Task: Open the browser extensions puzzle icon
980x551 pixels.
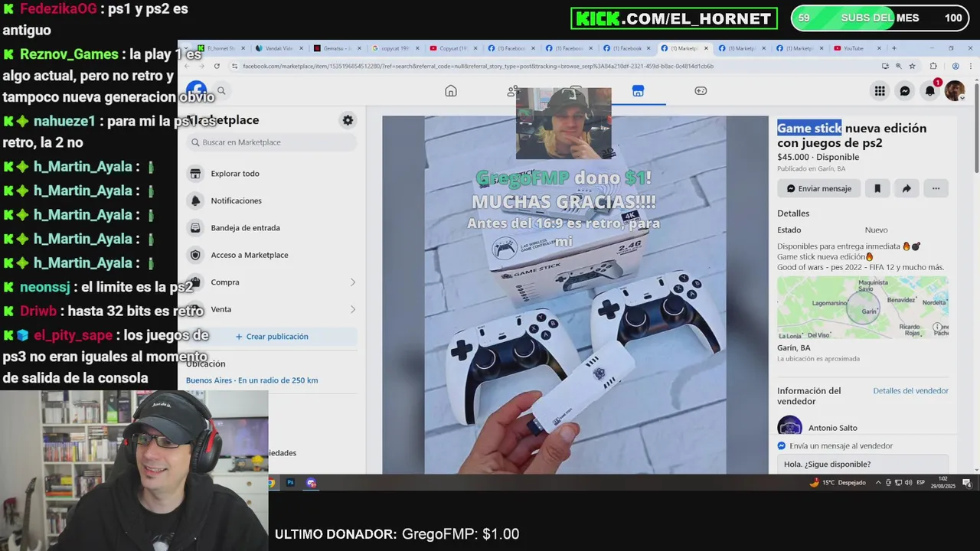Action: pos(933,67)
